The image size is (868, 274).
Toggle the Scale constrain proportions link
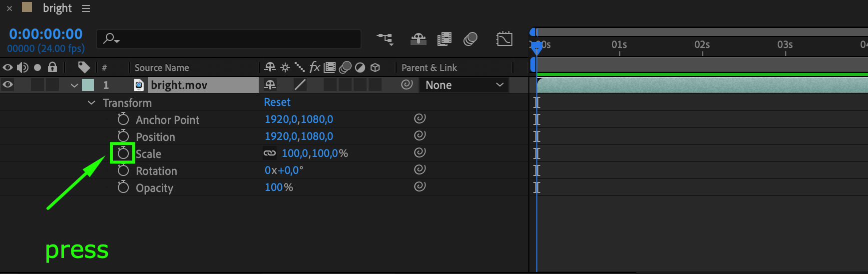tap(270, 153)
